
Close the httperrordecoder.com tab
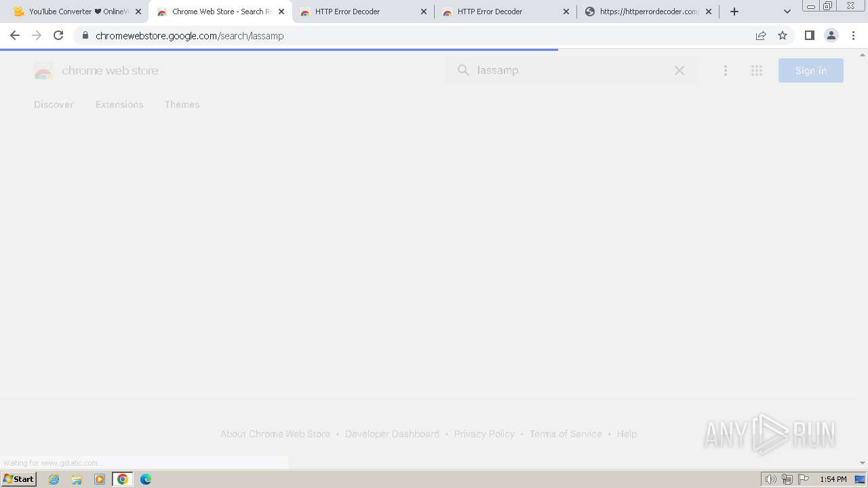click(x=709, y=12)
